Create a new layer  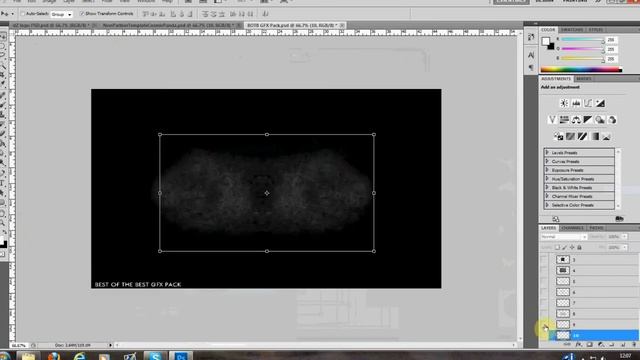[623, 345]
